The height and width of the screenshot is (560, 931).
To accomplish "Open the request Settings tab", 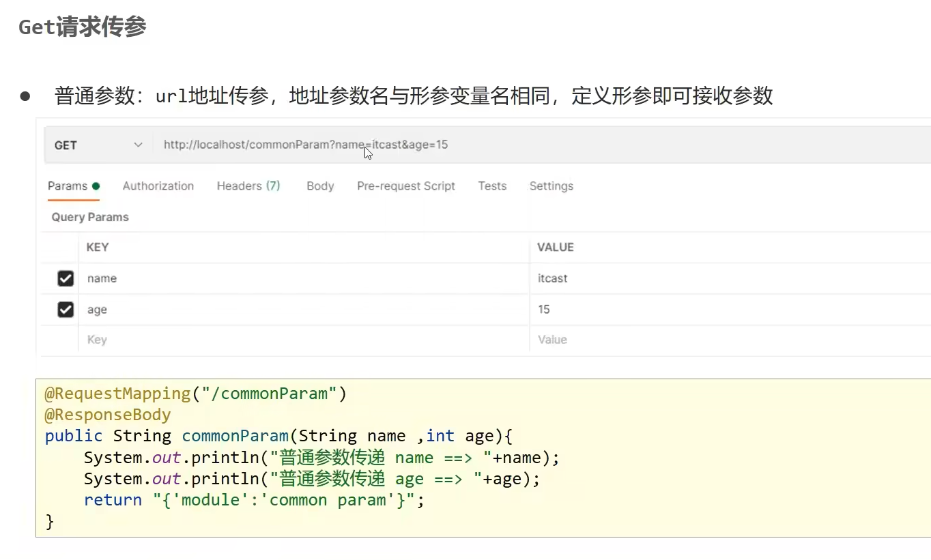I will pyautogui.click(x=551, y=186).
